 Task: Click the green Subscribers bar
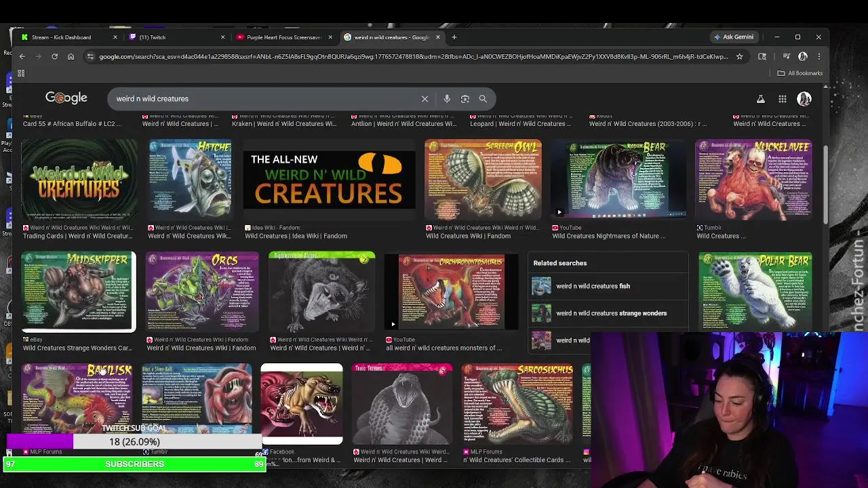[x=134, y=464]
